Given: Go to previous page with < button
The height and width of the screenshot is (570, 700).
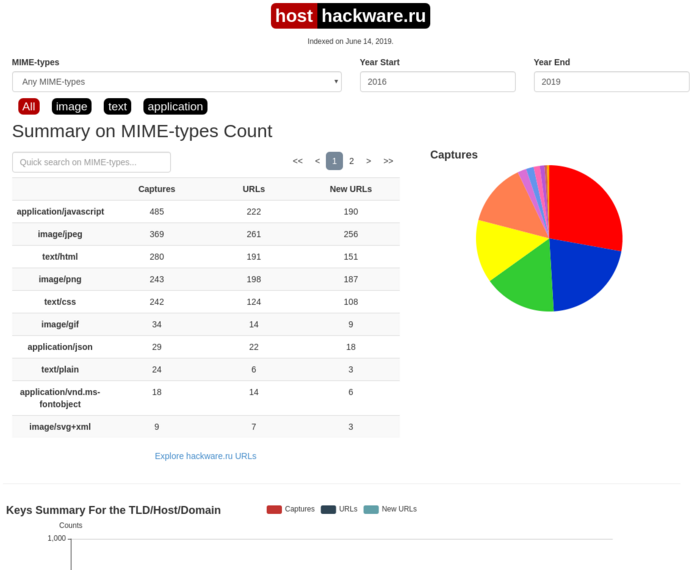Looking at the screenshot, I should (x=317, y=161).
